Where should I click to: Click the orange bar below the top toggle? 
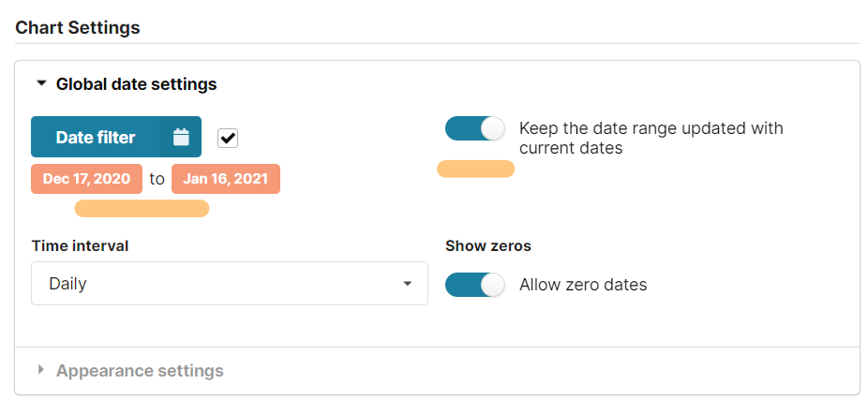pyautogui.click(x=475, y=169)
